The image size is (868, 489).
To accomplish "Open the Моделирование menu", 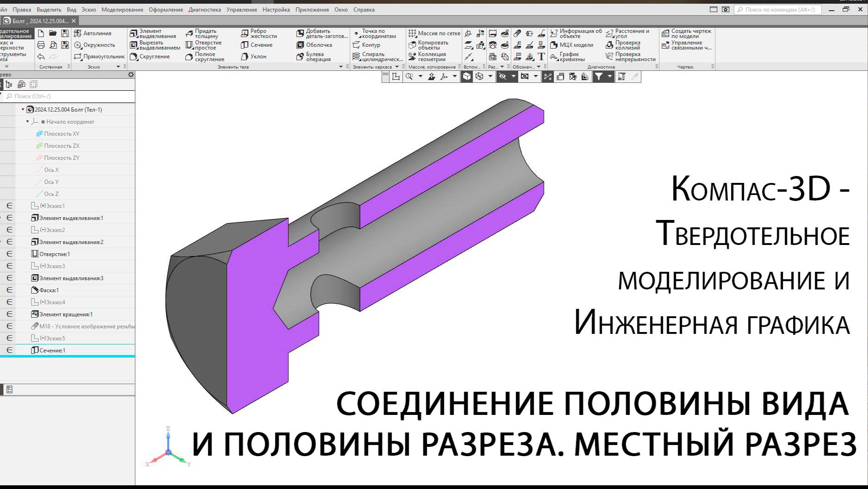I will point(122,9).
